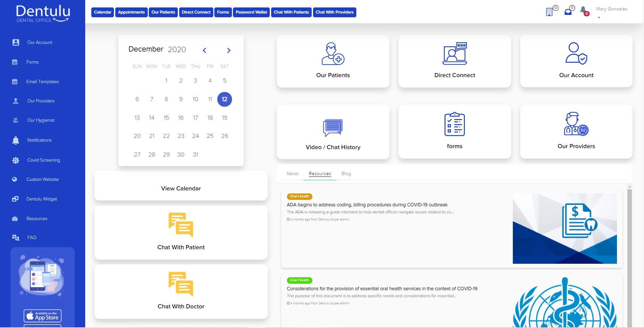Go to previous month in calendar

click(204, 50)
